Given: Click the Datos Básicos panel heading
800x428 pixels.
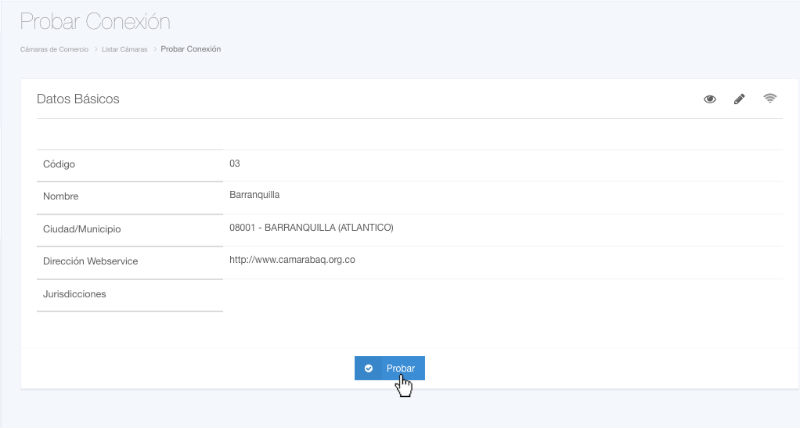Looking at the screenshot, I should coord(78,99).
